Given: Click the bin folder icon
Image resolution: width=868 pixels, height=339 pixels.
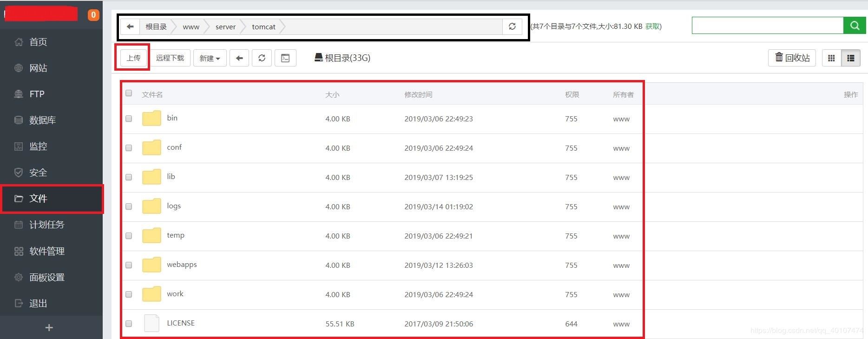Looking at the screenshot, I should click(x=151, y=119).
